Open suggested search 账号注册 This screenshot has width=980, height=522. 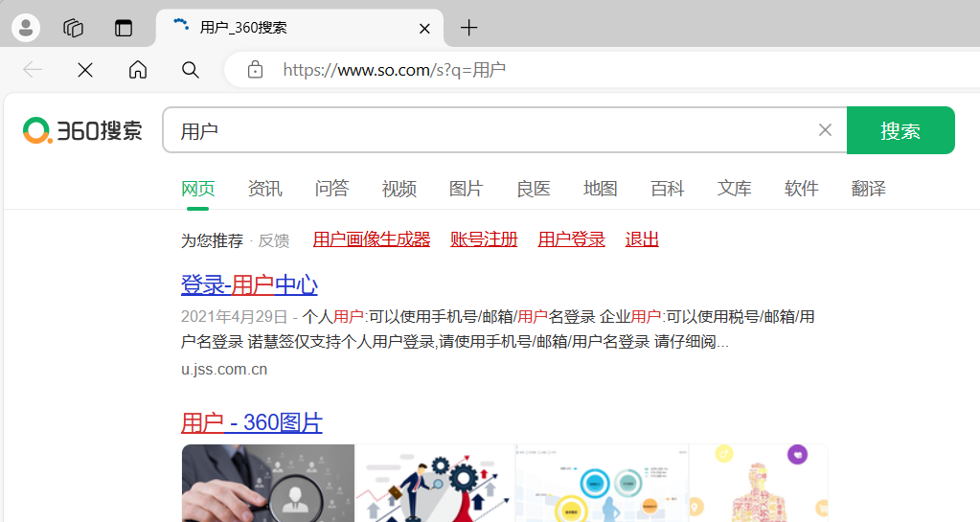tap(484, 239)
